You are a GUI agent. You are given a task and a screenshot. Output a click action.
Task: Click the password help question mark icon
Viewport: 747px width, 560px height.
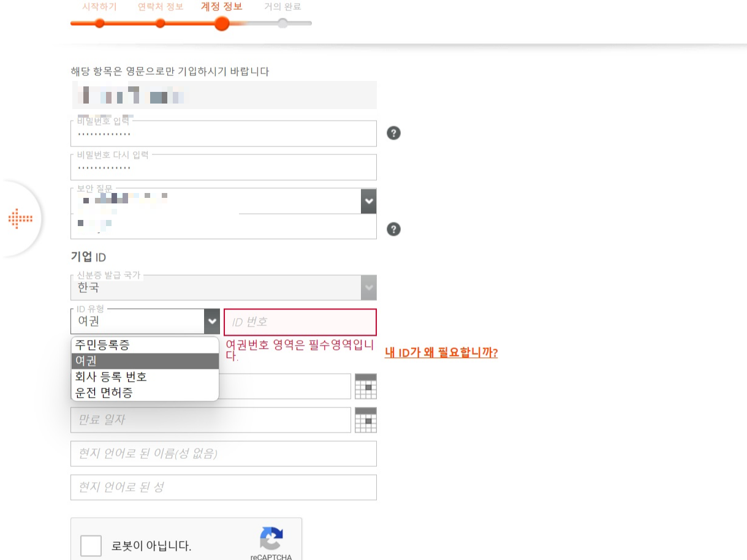[x=393, y=133]
